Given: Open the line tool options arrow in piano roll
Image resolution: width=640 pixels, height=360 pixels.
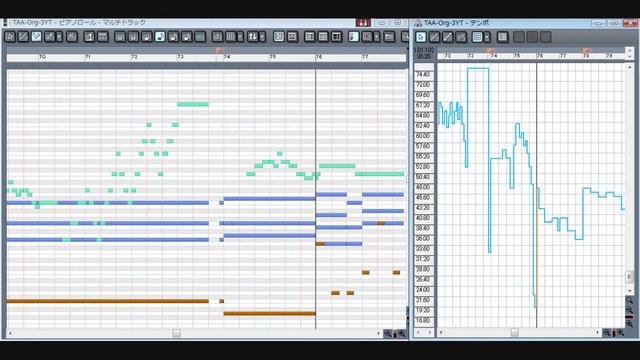Looking at the screenshot, I should coord(60,37).
